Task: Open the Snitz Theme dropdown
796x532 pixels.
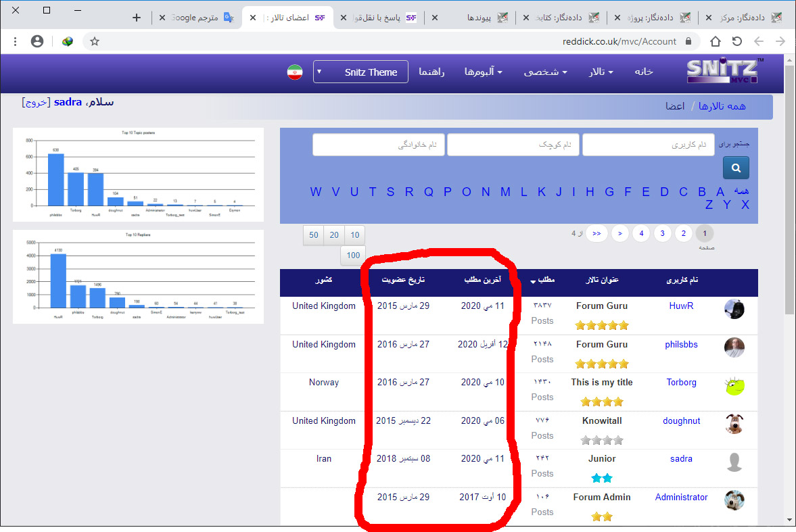Action: 360,72
